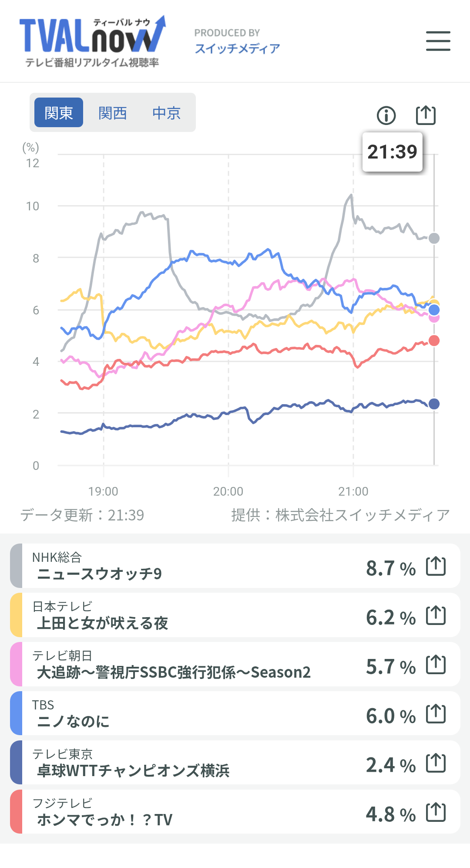Open the chart info icon

tap(386, 115)
